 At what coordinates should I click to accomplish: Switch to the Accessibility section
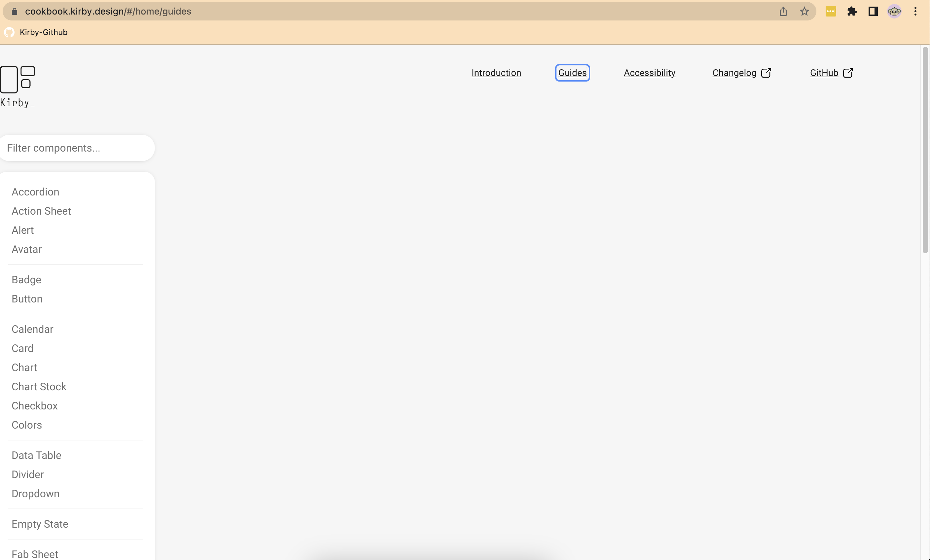(x=649, y=72)
